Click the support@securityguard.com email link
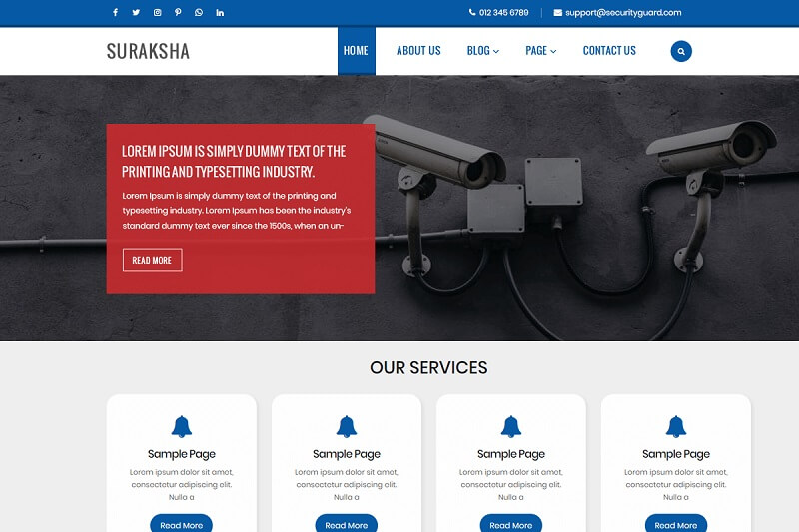Screen dimensions: 799x532 click(x=623, y=12)
